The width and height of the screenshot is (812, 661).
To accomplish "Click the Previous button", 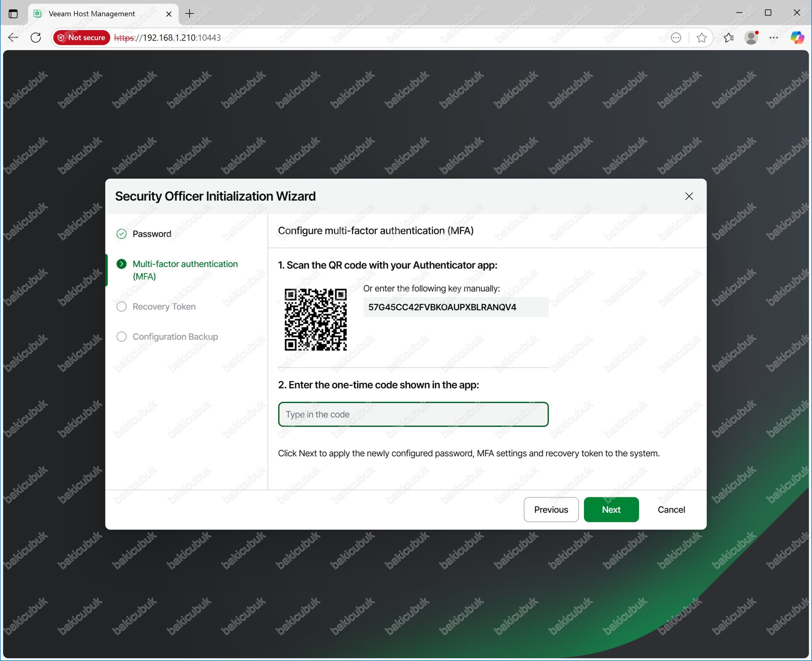I will [551, 509].
